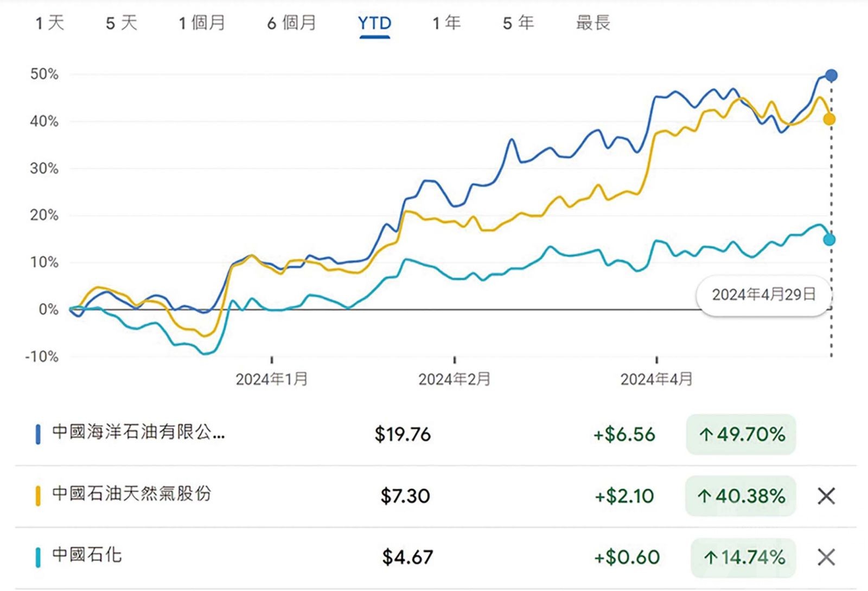Screen dimensions: 868x591
Task: Open the 中國海洋石油有限公司 stock link
Action: 138,433
